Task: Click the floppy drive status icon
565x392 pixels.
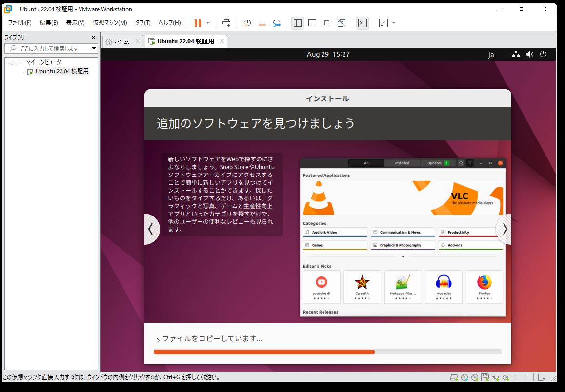Action: [x=485, y=377]
